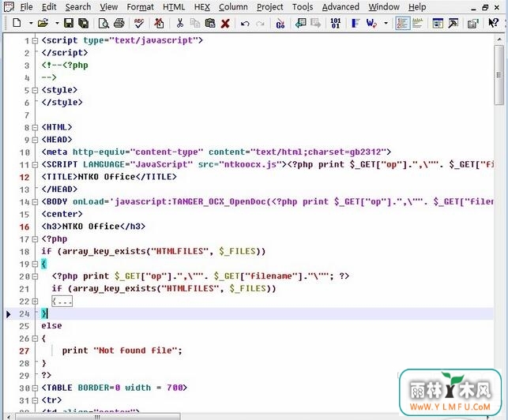Click the vertical scrollbar thumb

tap(499, 75)
